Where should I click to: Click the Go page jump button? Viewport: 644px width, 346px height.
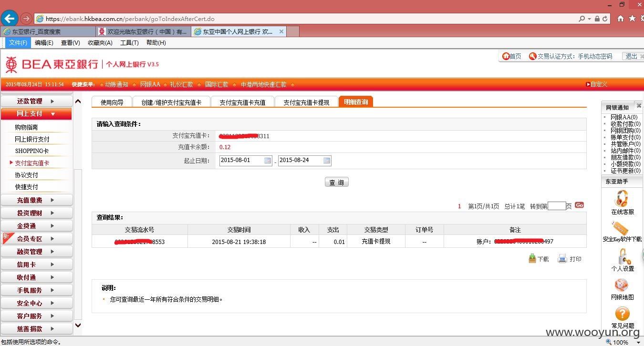(x=579, y=205)
